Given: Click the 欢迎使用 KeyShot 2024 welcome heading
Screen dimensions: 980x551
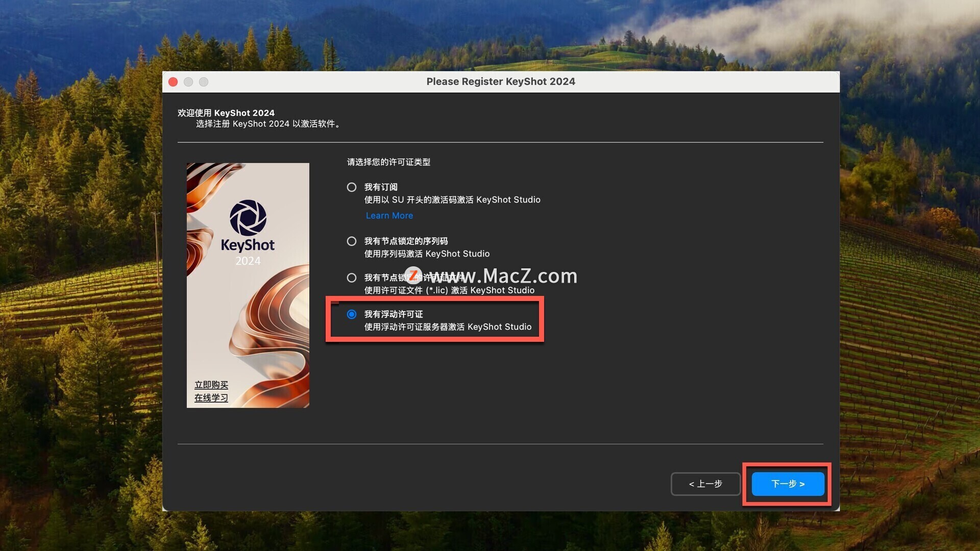Looking at the screenshot, I should [x=226, y=113].
